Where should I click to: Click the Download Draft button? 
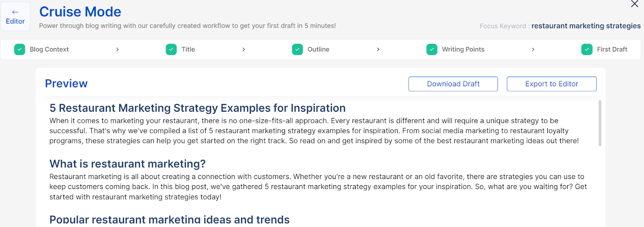453,84
